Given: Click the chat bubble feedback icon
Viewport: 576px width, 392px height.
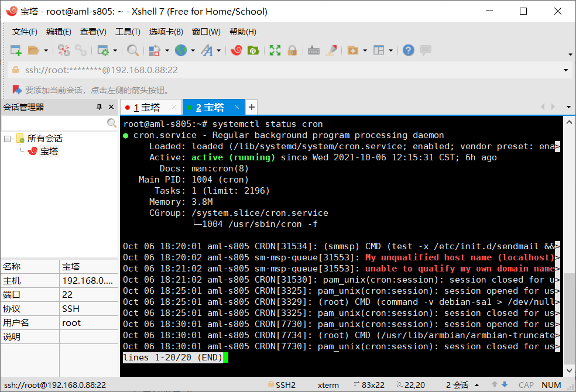Looking at the screenshot, I should pyautogui.click(x=426, y=50).
